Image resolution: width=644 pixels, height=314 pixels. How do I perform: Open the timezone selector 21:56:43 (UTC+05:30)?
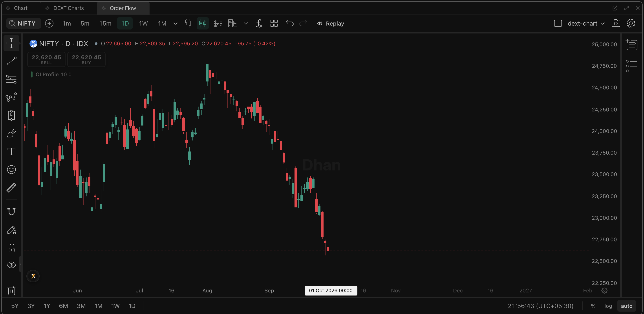pos(541,306)
